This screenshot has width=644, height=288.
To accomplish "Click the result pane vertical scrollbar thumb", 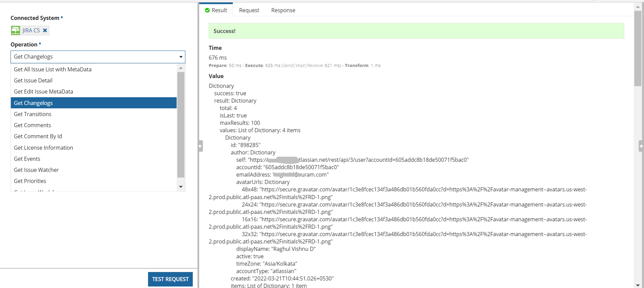I will (x=638, y=48).
